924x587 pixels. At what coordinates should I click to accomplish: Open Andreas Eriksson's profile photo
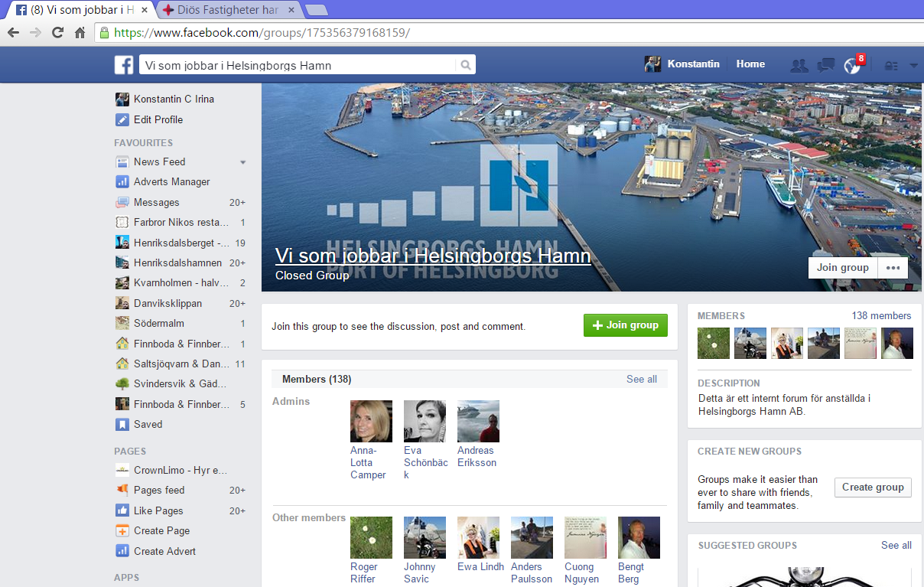point(478,421)
